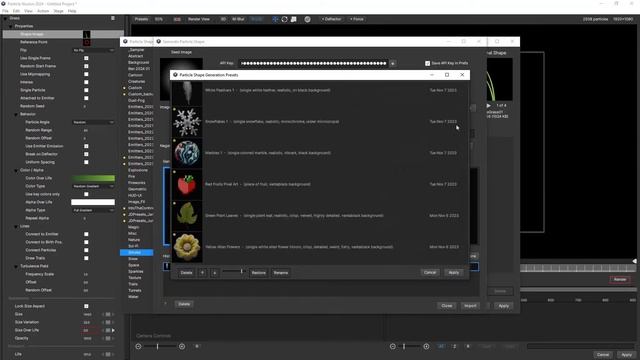
Task: Open the Stage menu
Action: click(x=59, y=11)
